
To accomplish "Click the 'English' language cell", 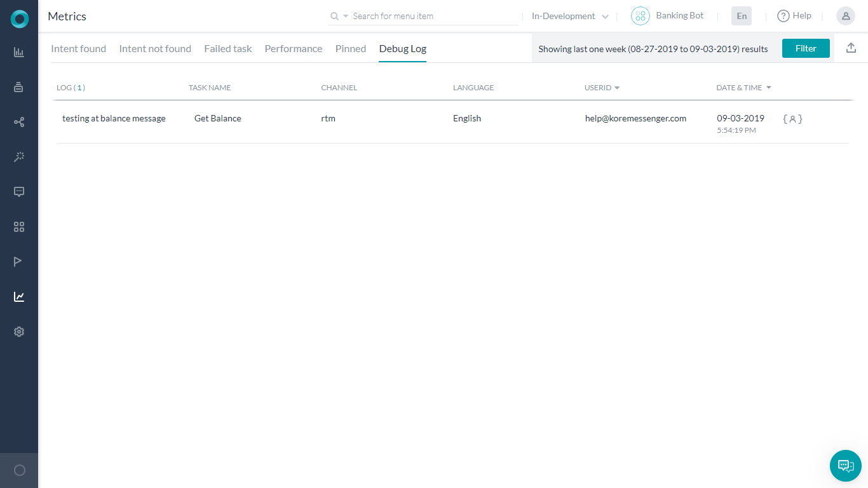I will click(467, 118).
